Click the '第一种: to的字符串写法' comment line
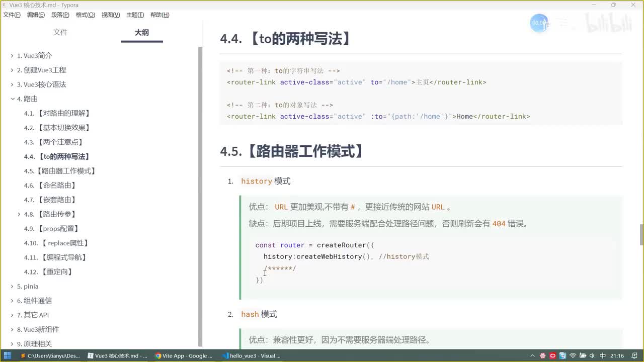Screen dimensions: 644x362 coord(283,70)
